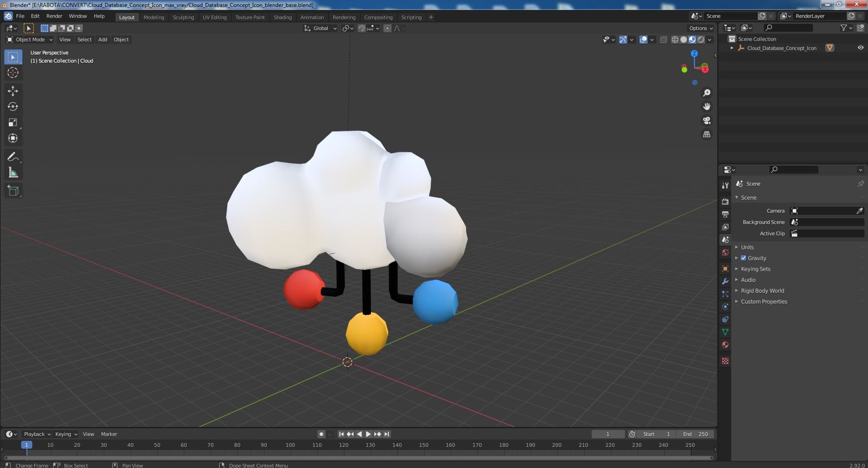Toggle proportional editing button
This screenshot has height=468, width=868.
tap(387, 28)
